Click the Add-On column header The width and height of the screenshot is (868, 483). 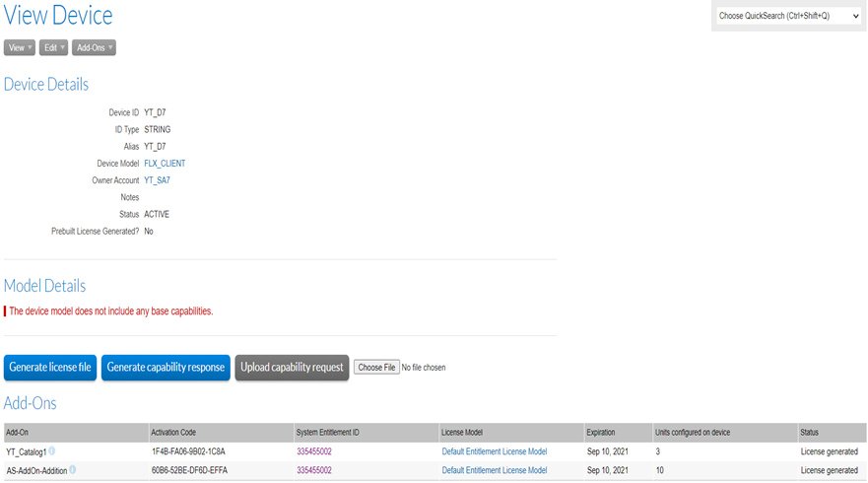[x=77, y=432]
